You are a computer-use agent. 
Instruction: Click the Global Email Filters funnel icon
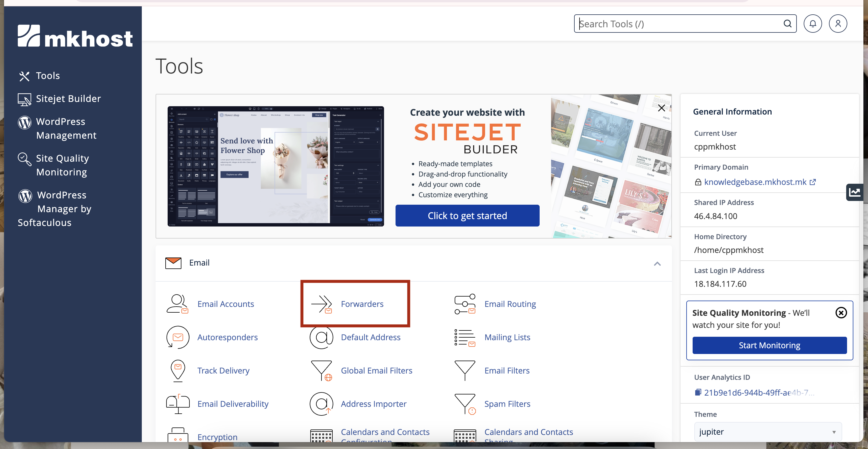click(x=321, y=370)
